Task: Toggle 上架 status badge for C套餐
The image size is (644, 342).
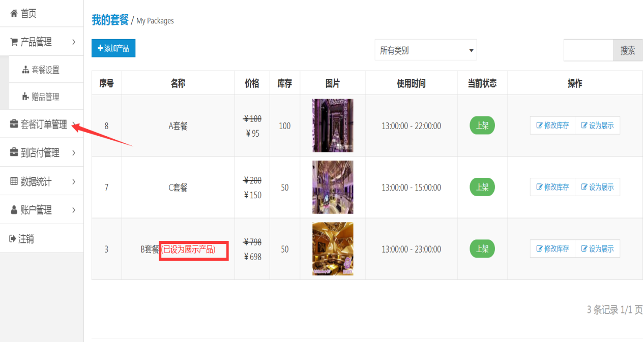Action: click(482, 188)
